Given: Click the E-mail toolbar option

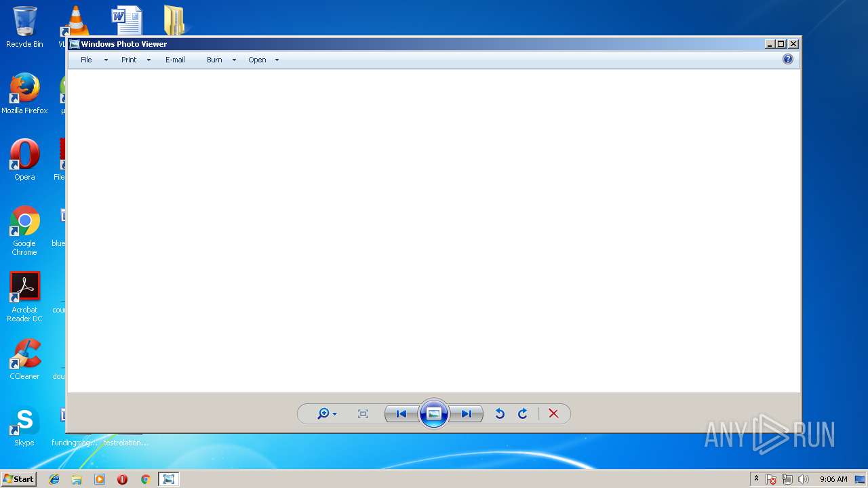Looking at the screenshot, I should [175, 60].
